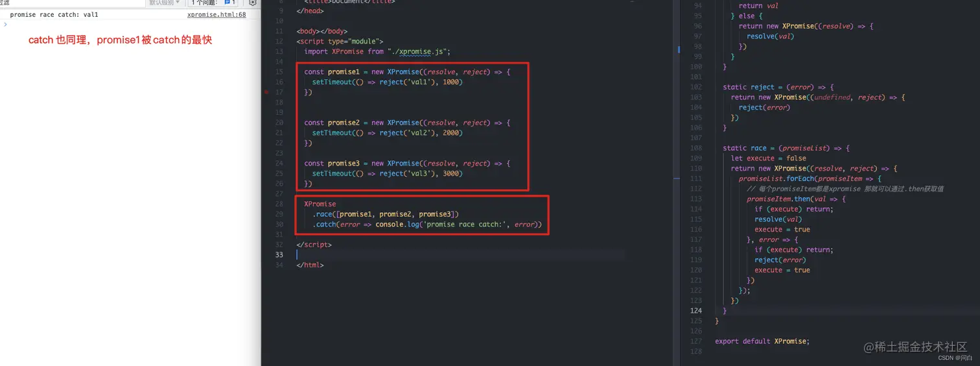980x366 pixels.
Task: Click the 'let execute = false' line
Action: pyautogui.click(x=769, y=158)
